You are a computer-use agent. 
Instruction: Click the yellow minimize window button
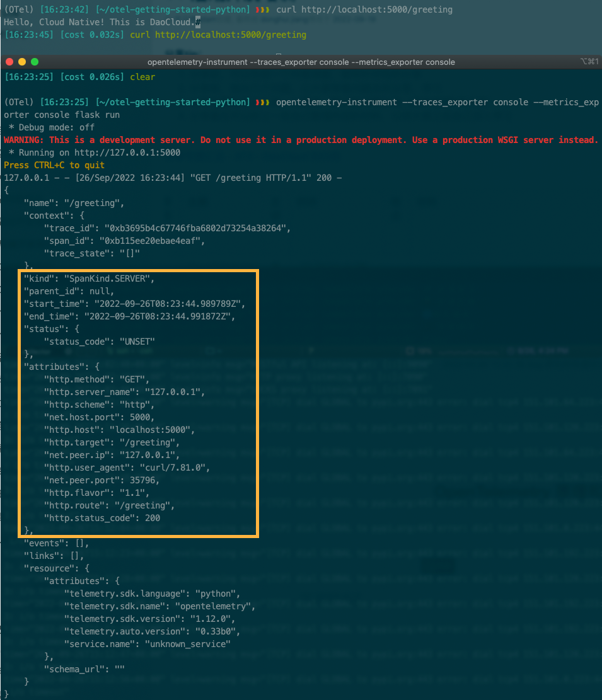tap(21, 62)
